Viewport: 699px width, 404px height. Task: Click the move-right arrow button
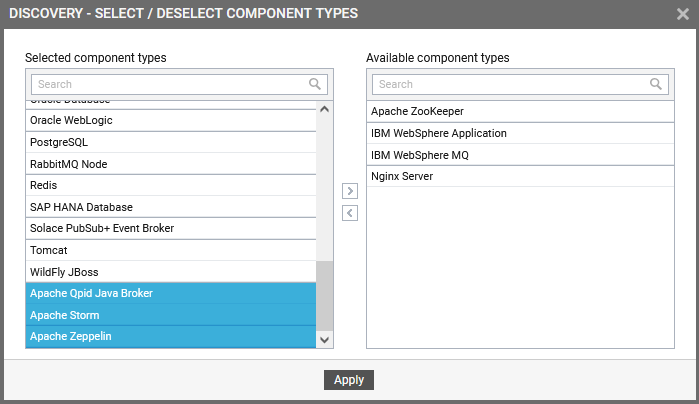tap(350, 191)
